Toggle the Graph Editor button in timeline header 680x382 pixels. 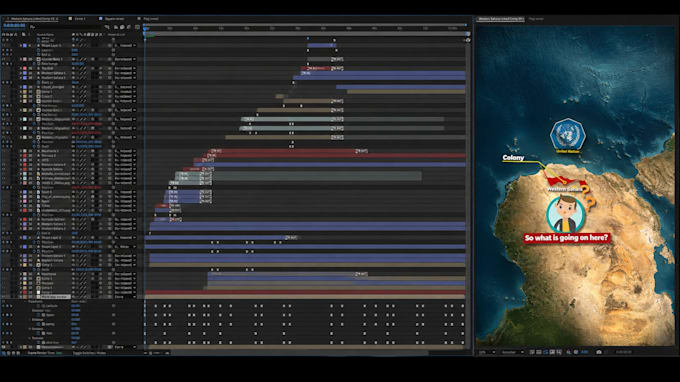(137, 27)
